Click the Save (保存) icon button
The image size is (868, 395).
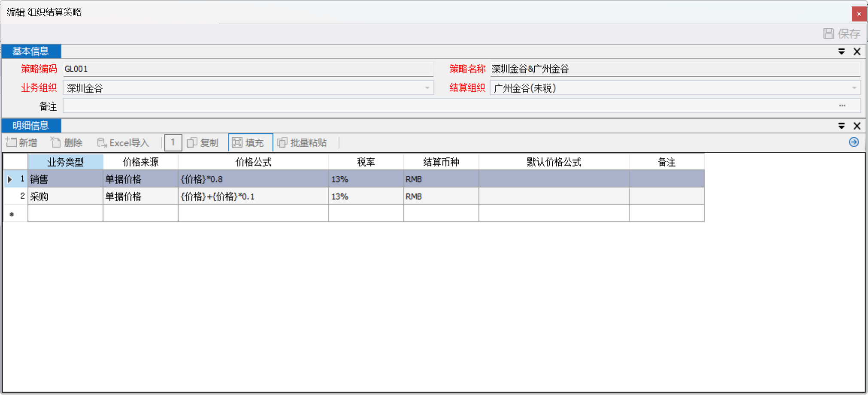pos(841,33)
